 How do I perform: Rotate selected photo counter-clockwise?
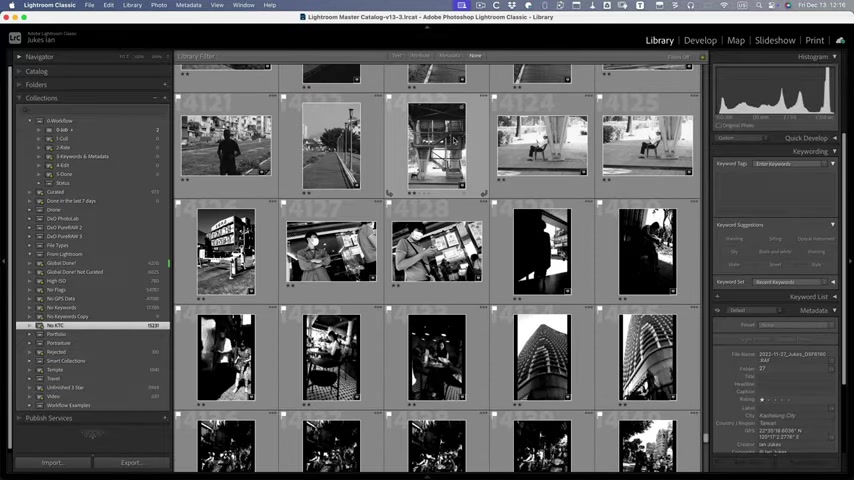coord(389,193)
